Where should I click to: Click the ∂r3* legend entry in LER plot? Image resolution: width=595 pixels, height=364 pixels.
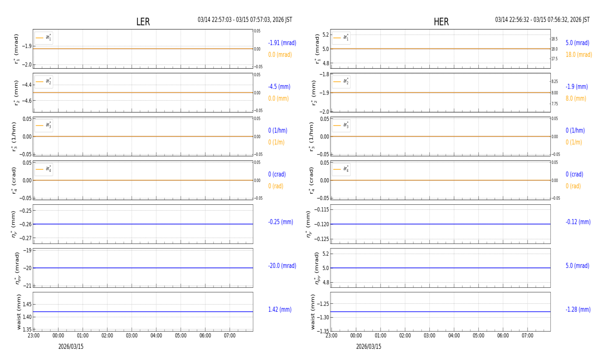[x=48, y=125]
